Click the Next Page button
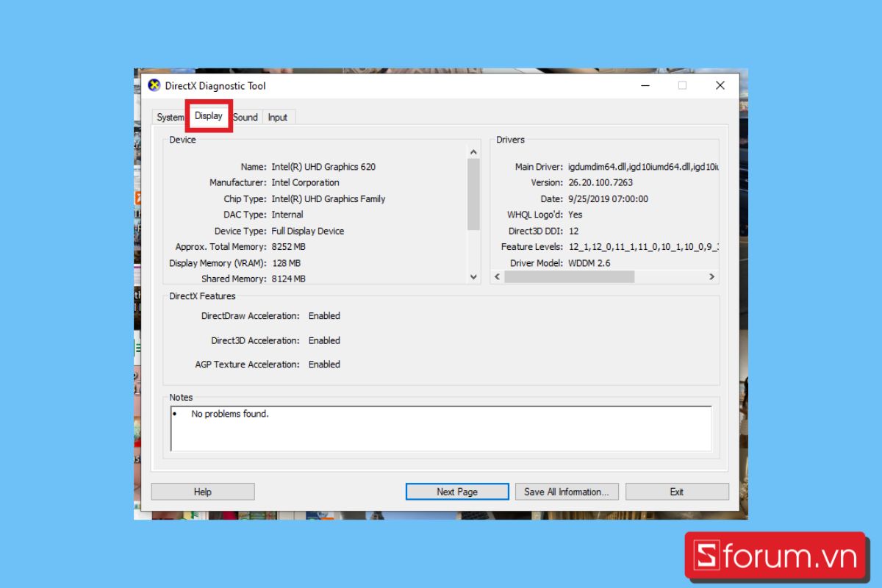This screenshot has width=882, height=588. click(x=457, y=492)
